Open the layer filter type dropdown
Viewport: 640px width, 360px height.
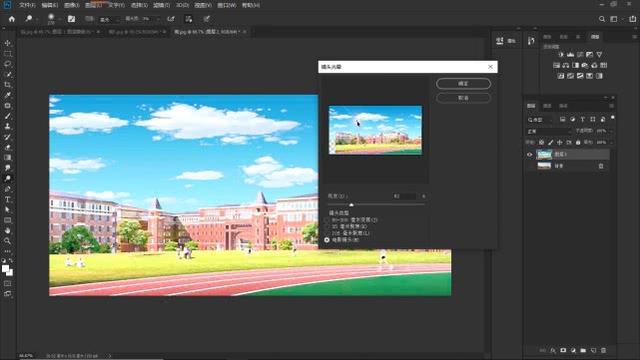[541, 120]
